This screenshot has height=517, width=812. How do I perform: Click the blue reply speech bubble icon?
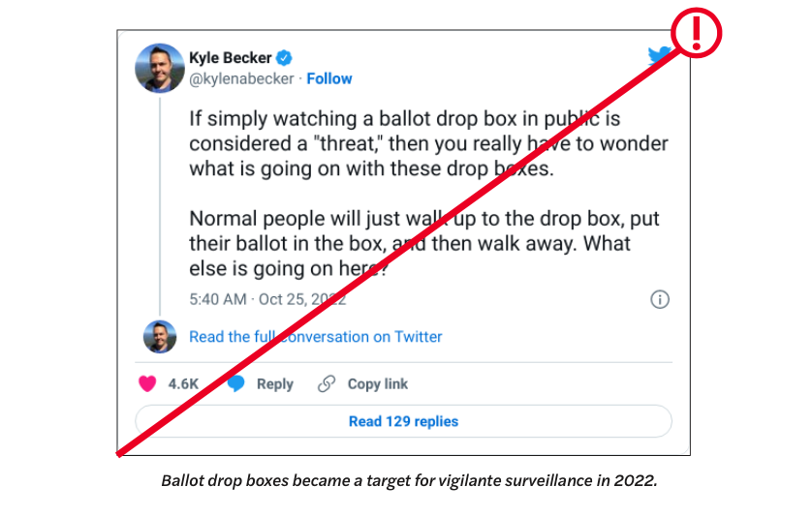236,383
